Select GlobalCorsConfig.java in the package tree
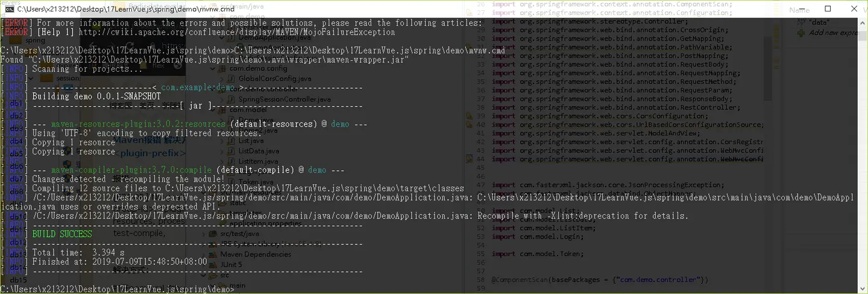The height and width of the screenshot is (294, 868). (274, 78)
